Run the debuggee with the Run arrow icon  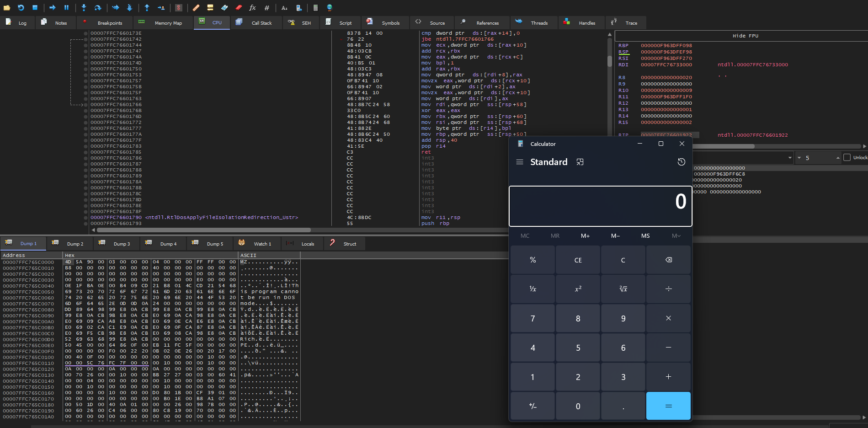pos(53,8)
